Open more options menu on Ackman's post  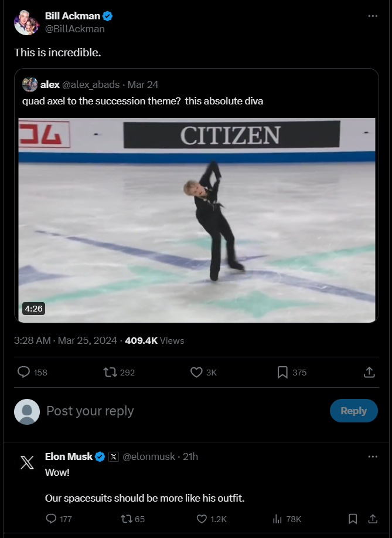373,16
